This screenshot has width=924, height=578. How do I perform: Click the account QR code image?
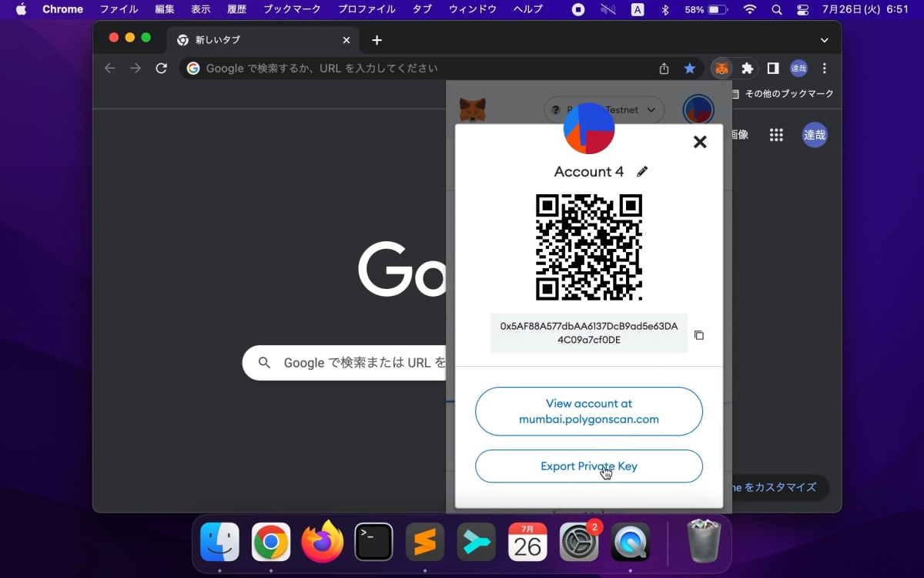(x=589, y=247)
